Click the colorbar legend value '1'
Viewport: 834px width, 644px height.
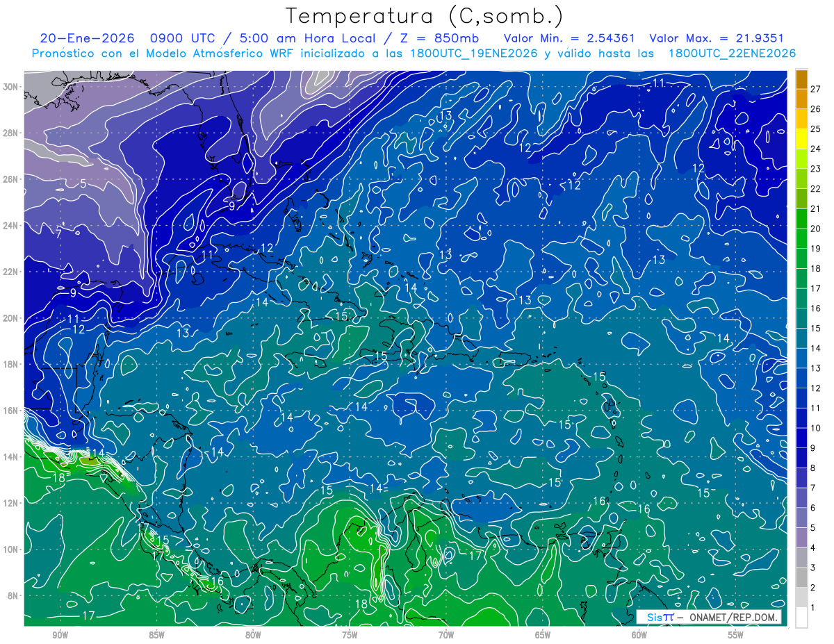pyautogui.click(x=813, y=608)
